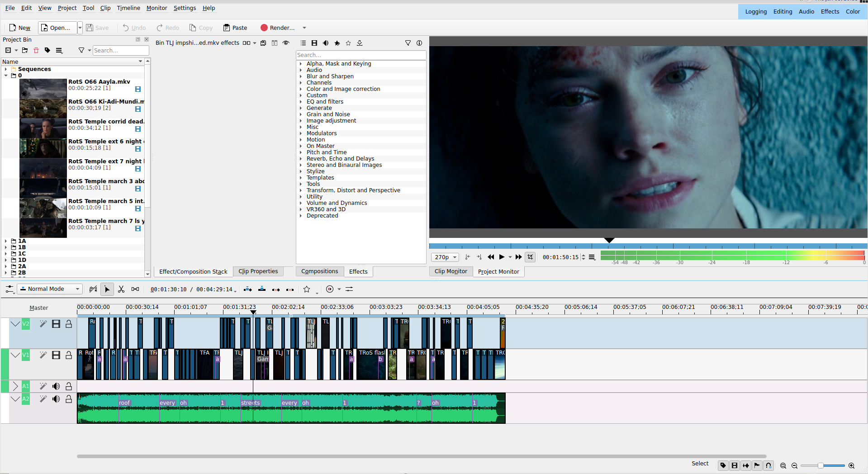Click the Render button
The height and width of the screenshot is (474, 868).
pyautogui.click(x=277, y=28)
